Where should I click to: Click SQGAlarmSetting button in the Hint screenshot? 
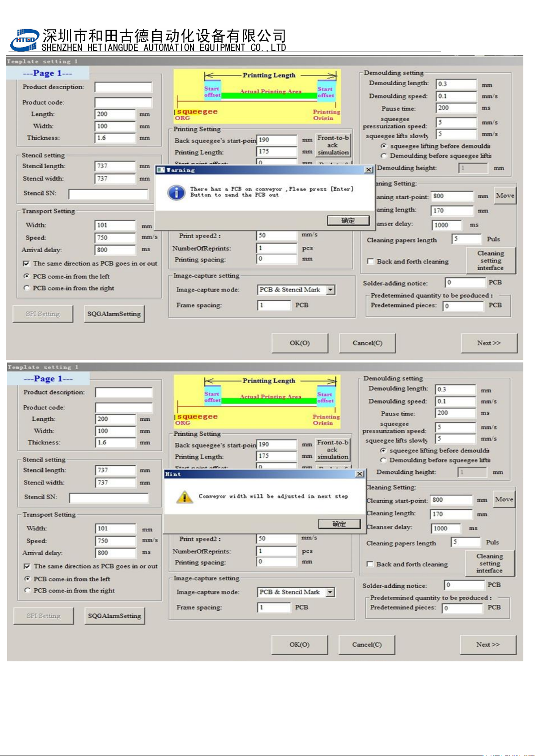click(x=114, y=616)
